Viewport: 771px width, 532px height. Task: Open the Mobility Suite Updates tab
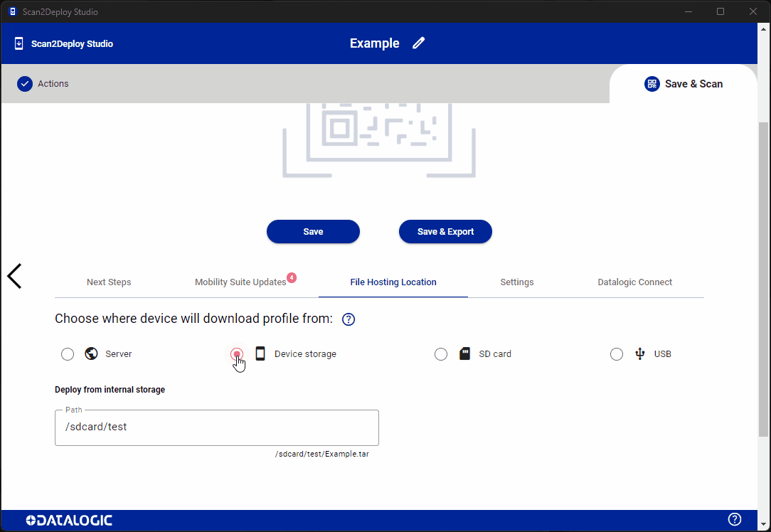(x=240, y=282)
